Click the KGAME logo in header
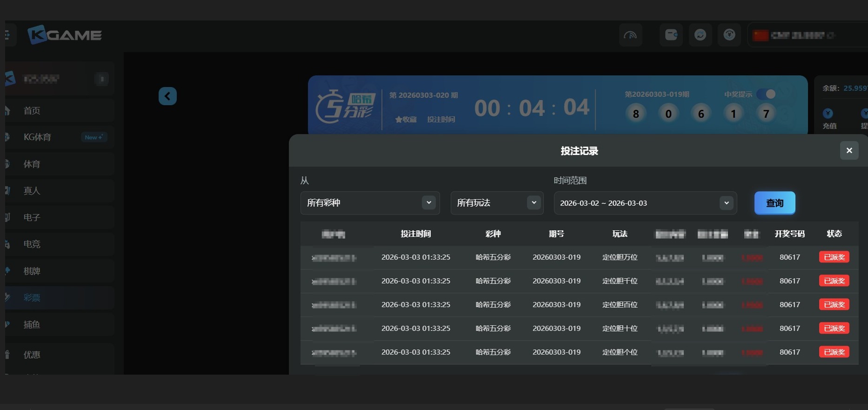The image size is (868, 410). pyautogui.click(x=65, y=35)
